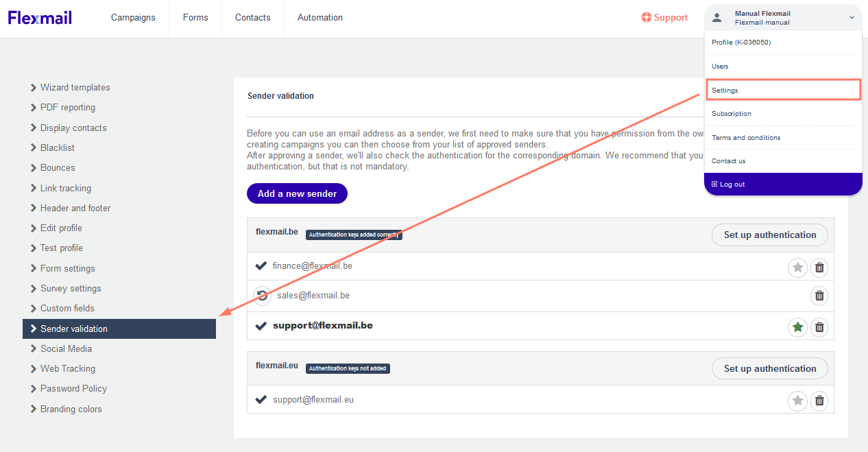The width and height of the screenshot is (868, 452).
Task: Toggle the star for support@flexmail.eu
Action: (797, 401)
